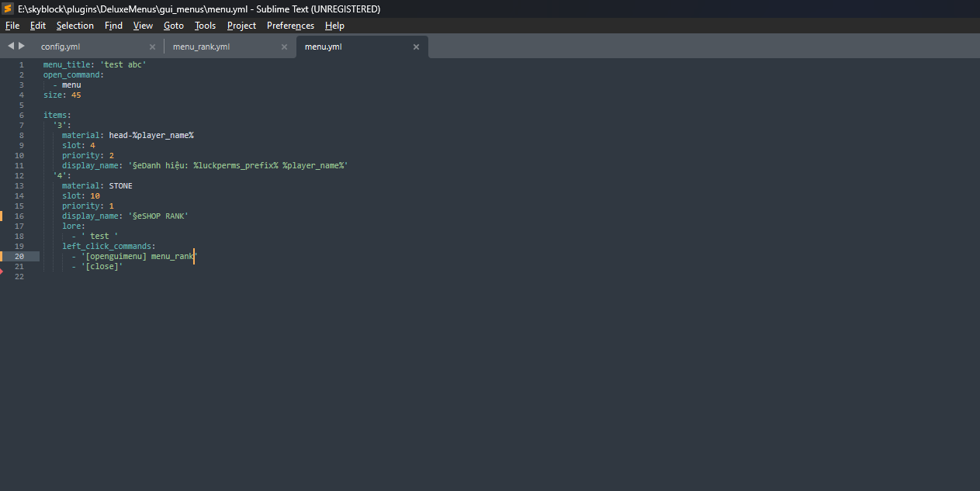Viewport: 980px width, 491px height.
Task: Click line number 12 in the gutter
Action: [19, 175]
